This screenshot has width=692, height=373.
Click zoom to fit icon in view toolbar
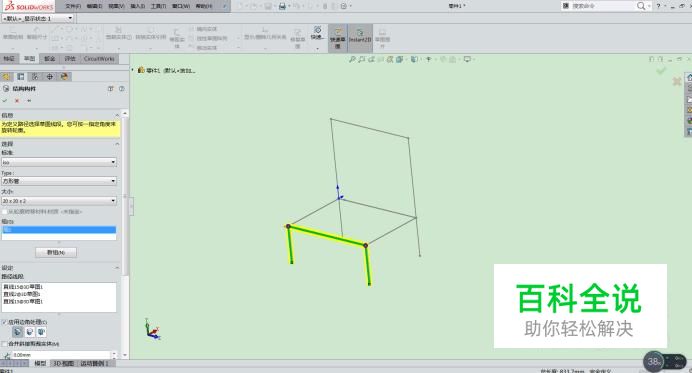pos(352,59)
